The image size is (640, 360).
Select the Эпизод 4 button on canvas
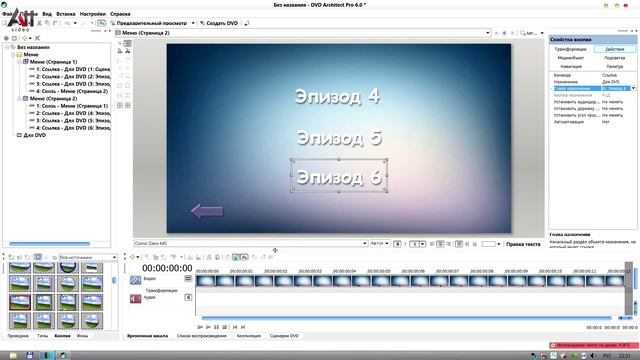click(338, 96)
